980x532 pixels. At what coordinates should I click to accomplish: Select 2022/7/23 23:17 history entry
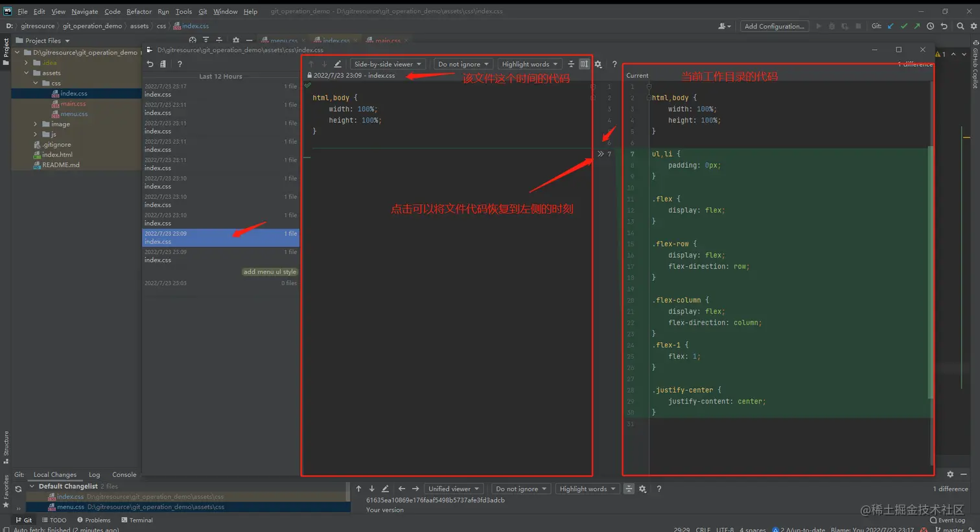(220, 90)
